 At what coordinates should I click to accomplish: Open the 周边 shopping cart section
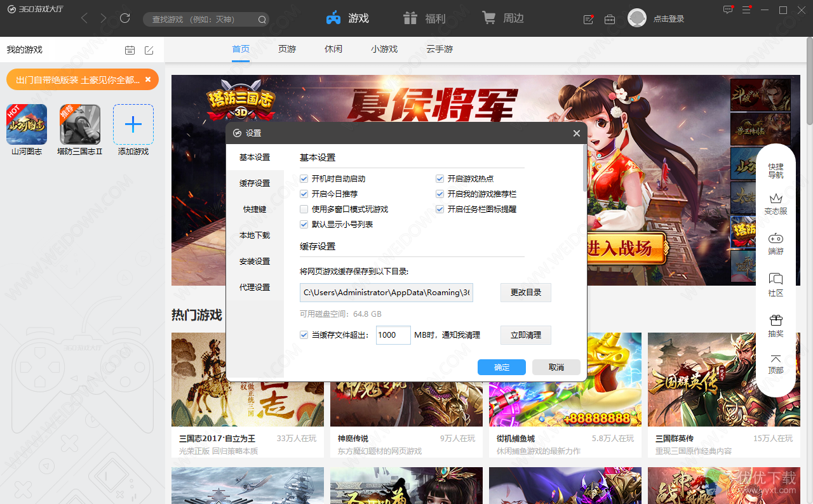[x=503, y=18]
